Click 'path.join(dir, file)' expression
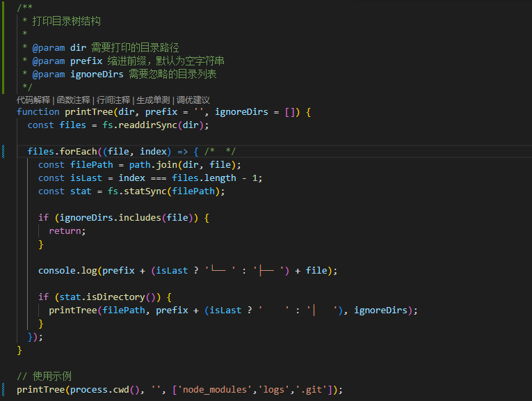The width and height of the screenshot is (532, 401). click(x=182, y=165)
